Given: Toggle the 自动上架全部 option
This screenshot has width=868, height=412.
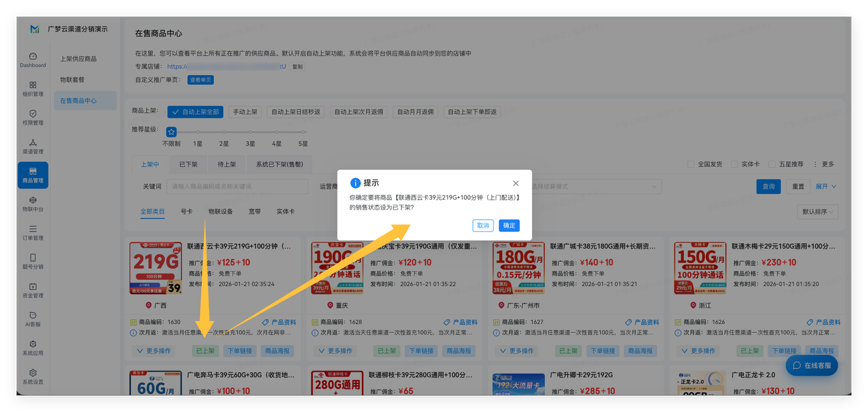Looking at the screenshot, I should (x=195, y=112).
